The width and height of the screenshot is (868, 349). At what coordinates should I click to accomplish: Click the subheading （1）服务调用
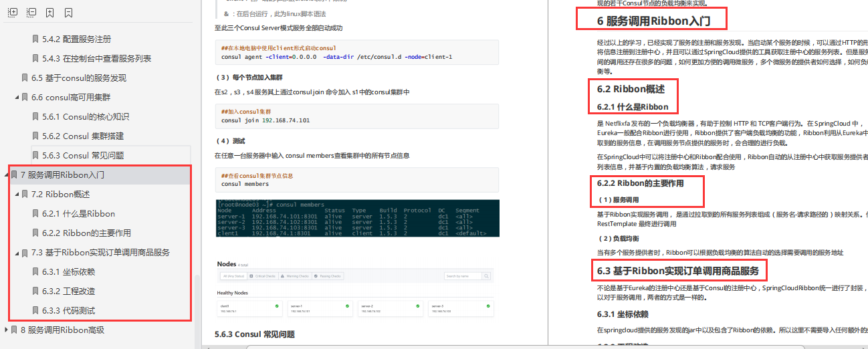pyautogui.click(x=618, y=199)
